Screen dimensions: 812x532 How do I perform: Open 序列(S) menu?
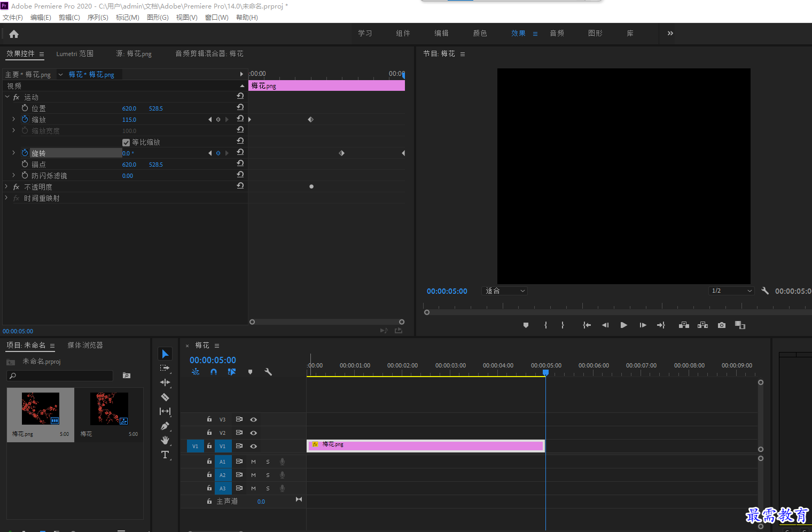[98, 17]
